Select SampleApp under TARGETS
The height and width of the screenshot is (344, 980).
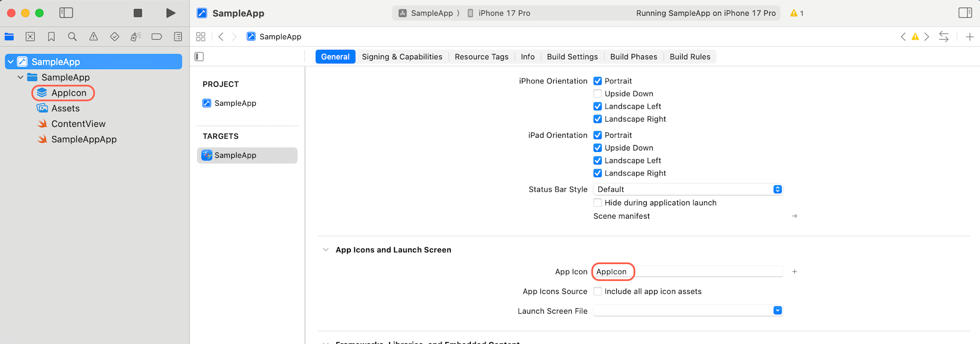tap(247, 155)
